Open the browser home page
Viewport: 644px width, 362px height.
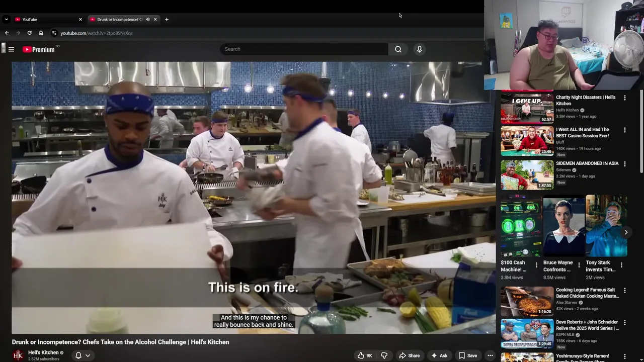[x=41, y=33]
